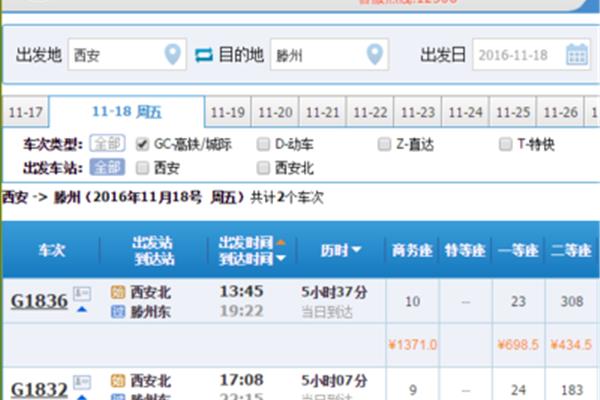Open G1832 ticket info card icon
Screen dimensions: 600x400
82,382
